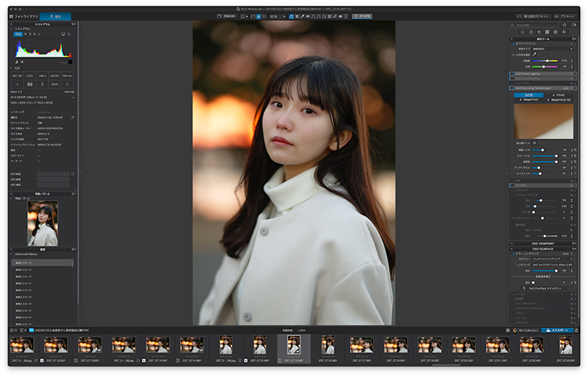The height and width of the screenshot is (376, 588).
Task: Select the top highlighted Advanced History entry
Action: [42, 263]
